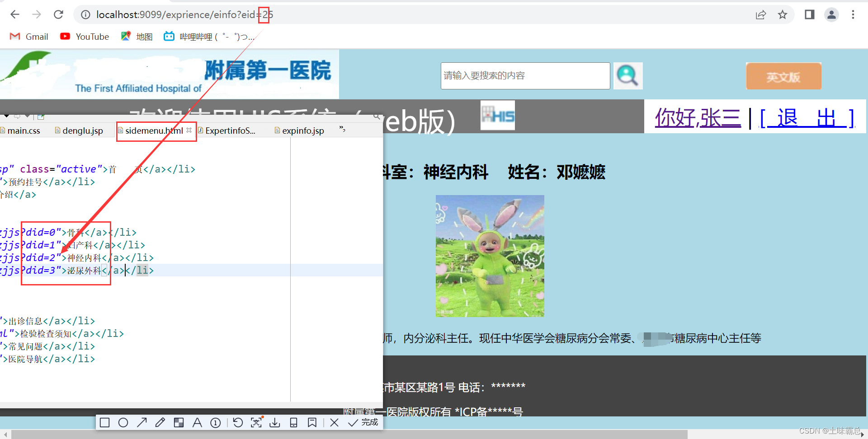This screenshot has height=439, width=868.
Task: Open the browser profile menu
Action: click(831, 15)
